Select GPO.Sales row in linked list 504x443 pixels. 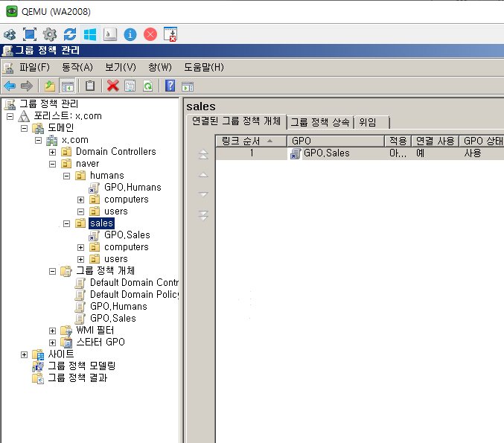point(360,153)
